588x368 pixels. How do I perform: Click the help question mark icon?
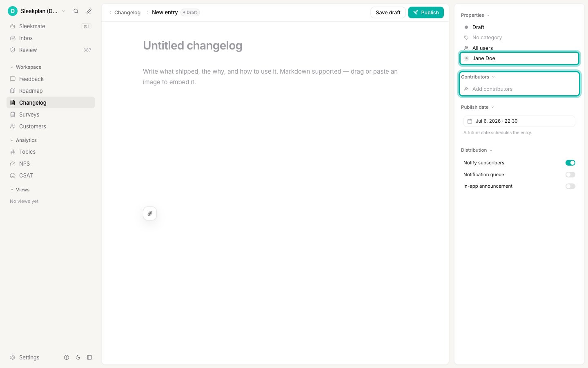tap(67, 357)
